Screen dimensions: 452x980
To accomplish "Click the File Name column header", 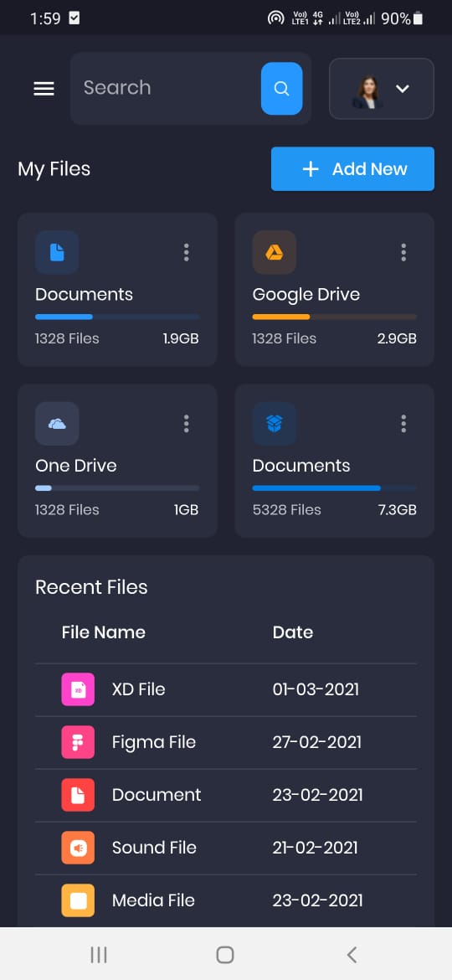I will click(104, 632).
